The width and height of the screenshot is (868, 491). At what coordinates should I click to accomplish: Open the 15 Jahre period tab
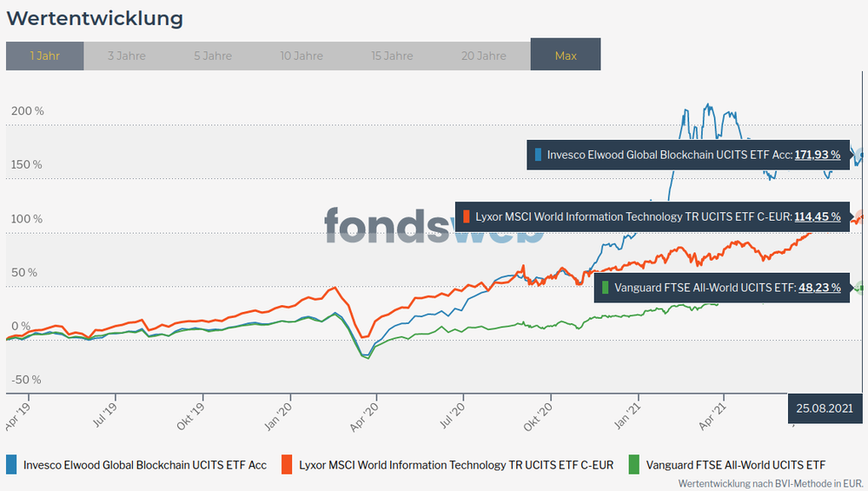point(392,56)
